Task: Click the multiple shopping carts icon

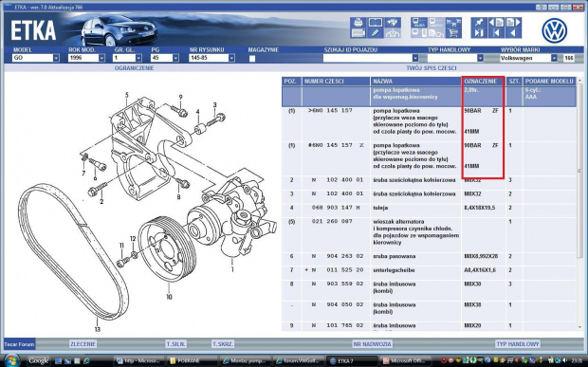Action: tap(453, 23)
